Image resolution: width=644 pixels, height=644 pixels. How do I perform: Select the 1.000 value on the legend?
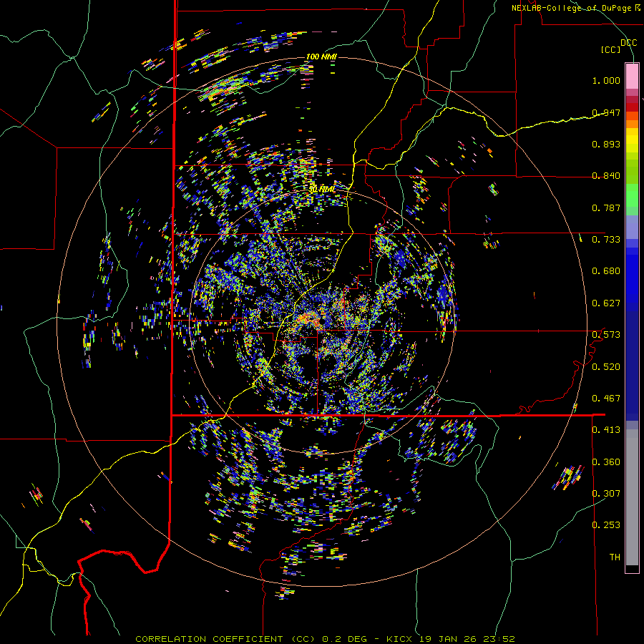pyautogui.click(x=606, y=80)
